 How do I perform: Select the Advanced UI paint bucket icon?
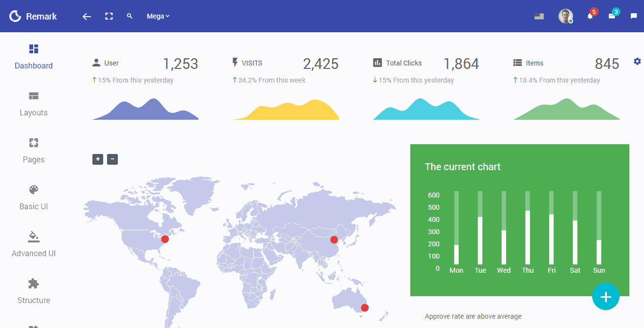[x=33, y=236]
